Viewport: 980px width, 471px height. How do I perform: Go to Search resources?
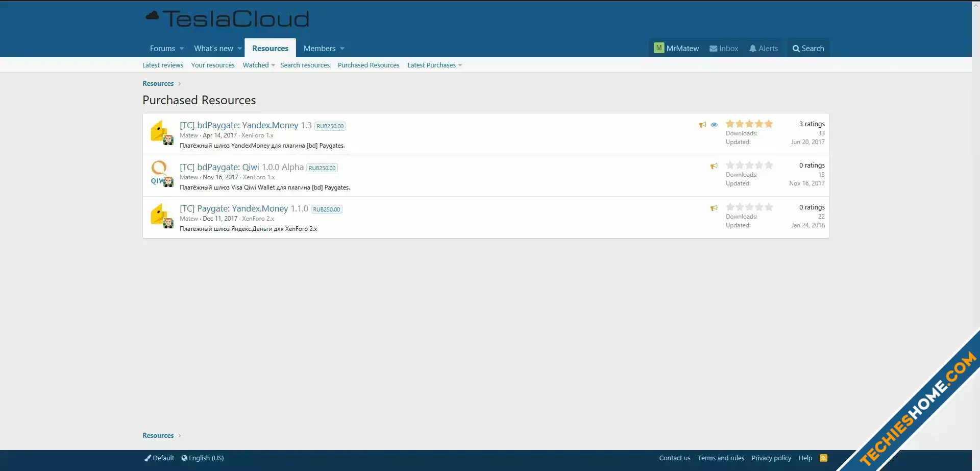pyautogui.click(x=305, y=65)
